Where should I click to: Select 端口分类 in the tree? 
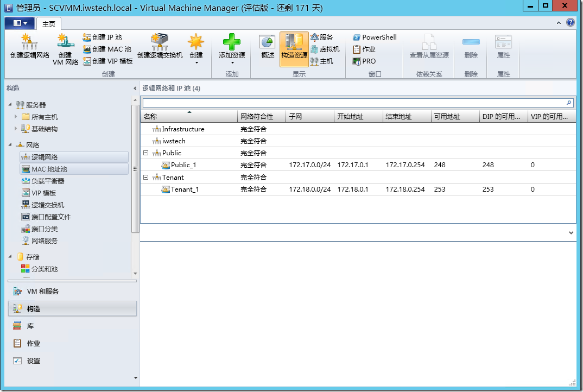(40, 229)
